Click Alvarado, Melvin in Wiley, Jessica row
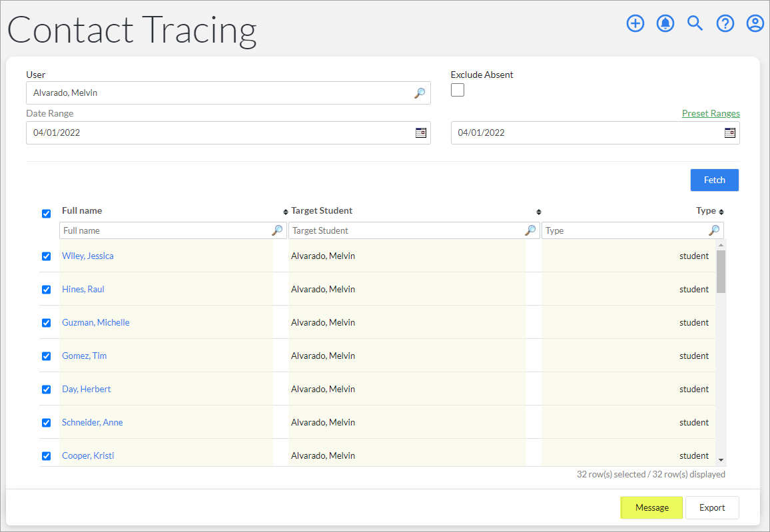770x532 pixels. coord(322,256)
